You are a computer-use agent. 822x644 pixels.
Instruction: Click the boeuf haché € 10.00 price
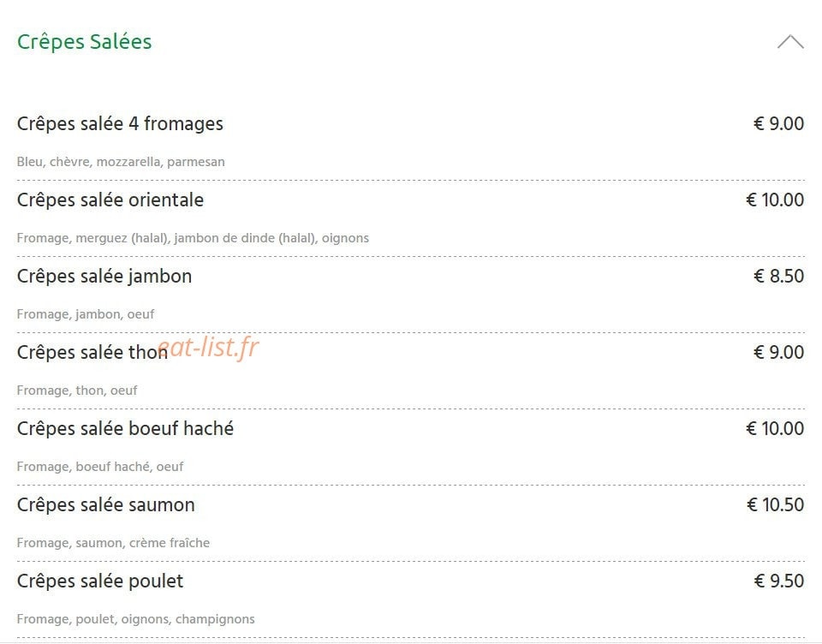click(775, 428)
